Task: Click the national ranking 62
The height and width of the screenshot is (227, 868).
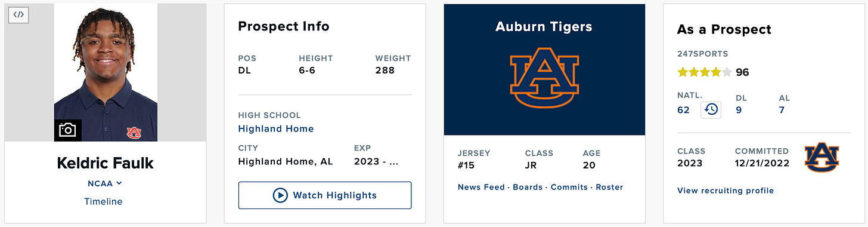Action: click(683, 110)
